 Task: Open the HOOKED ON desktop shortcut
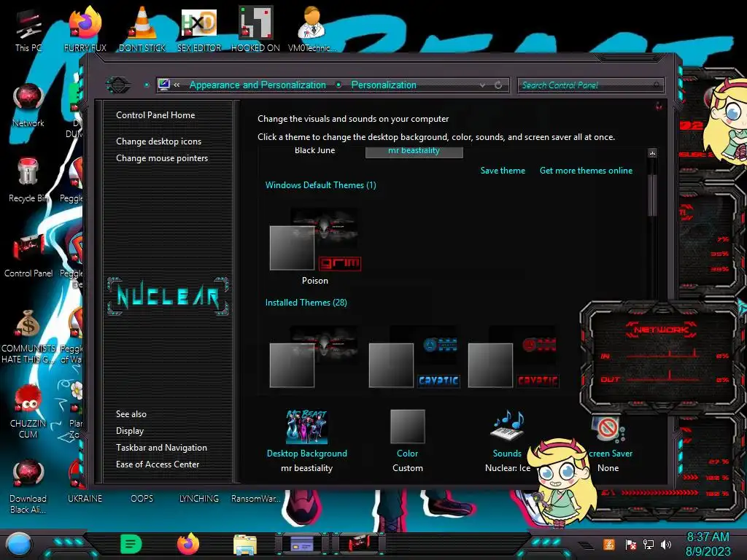point(255,30)
